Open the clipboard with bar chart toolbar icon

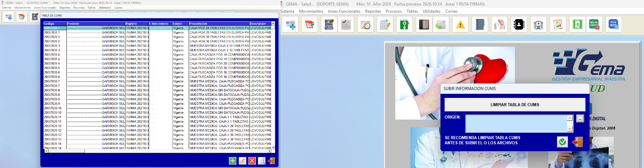click(558, 25)
